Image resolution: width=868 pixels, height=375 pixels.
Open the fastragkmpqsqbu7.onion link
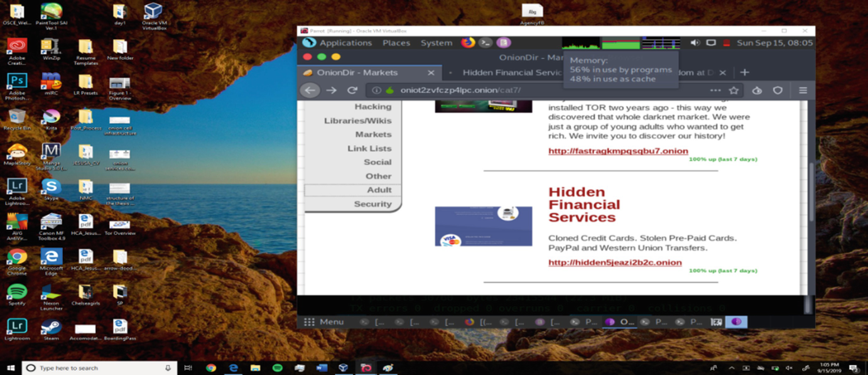click(x=618, y=151)
